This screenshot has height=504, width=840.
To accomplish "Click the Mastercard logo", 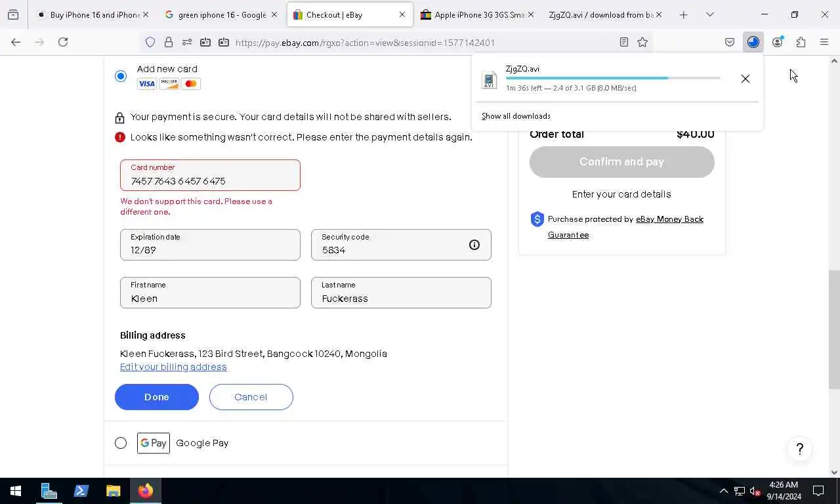I will click(x=191, y=84).
